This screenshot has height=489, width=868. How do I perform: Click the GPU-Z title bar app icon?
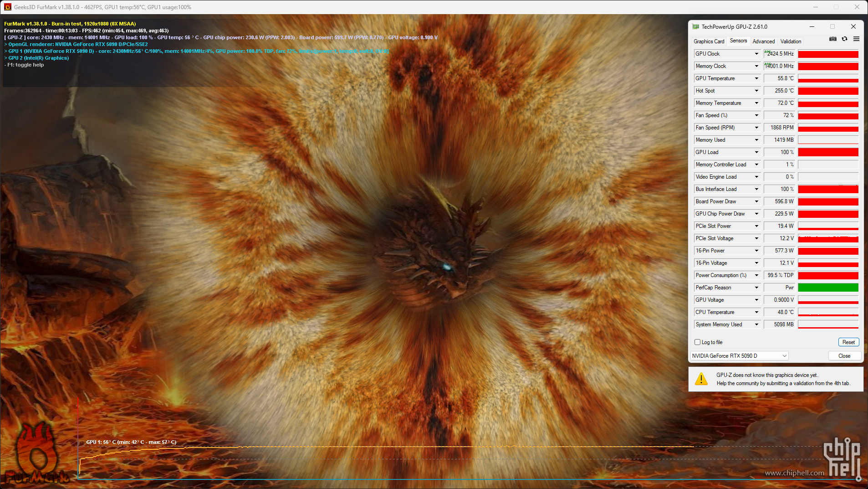696,27
